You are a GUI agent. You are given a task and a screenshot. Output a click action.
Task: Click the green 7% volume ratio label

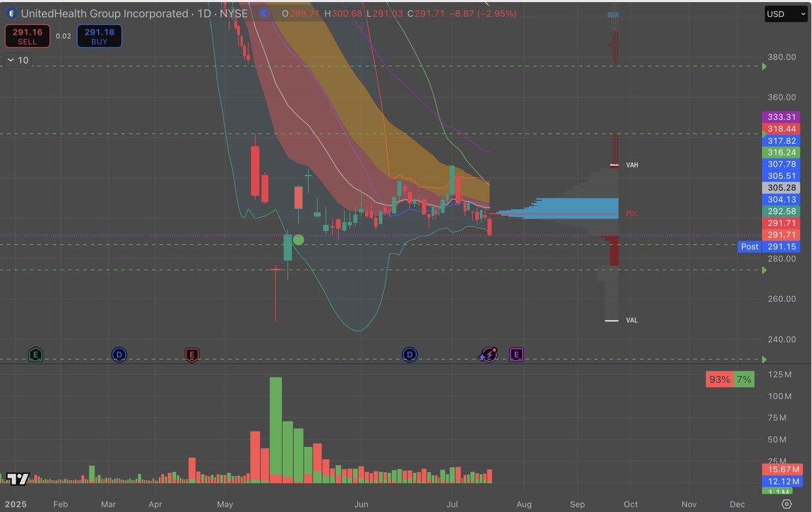(744, 379)
